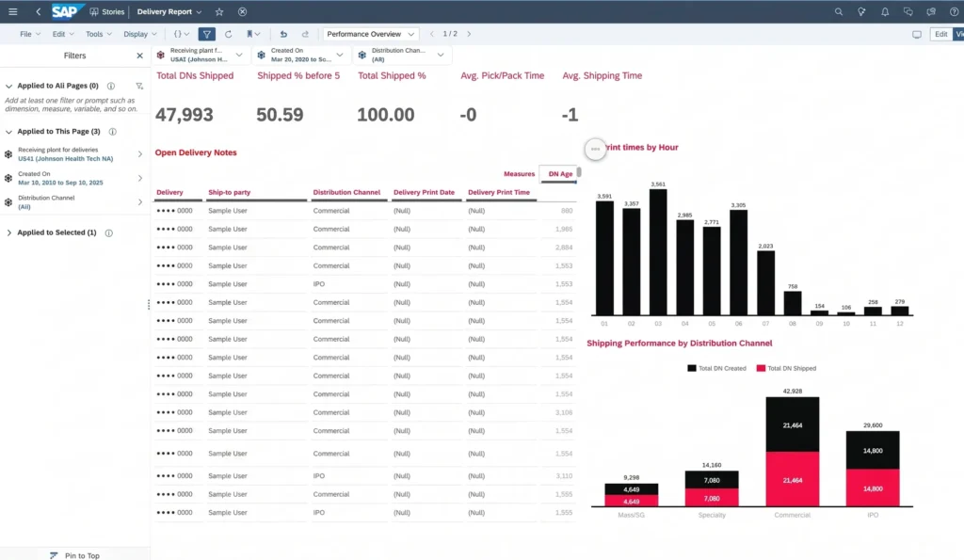Undo the last action
Image resolution: width=964 pixels, height=560 pixels.
[283, 35]
